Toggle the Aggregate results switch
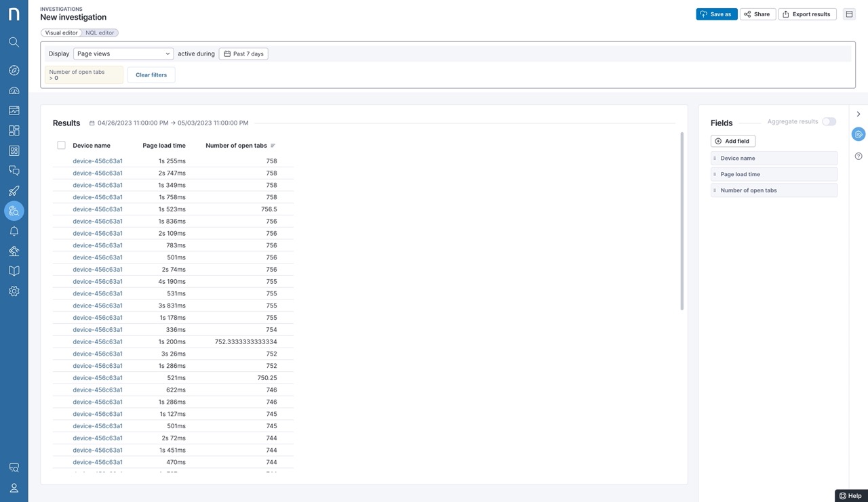The height and width of the screenshot is (502, 868). (x=829, y=122)
